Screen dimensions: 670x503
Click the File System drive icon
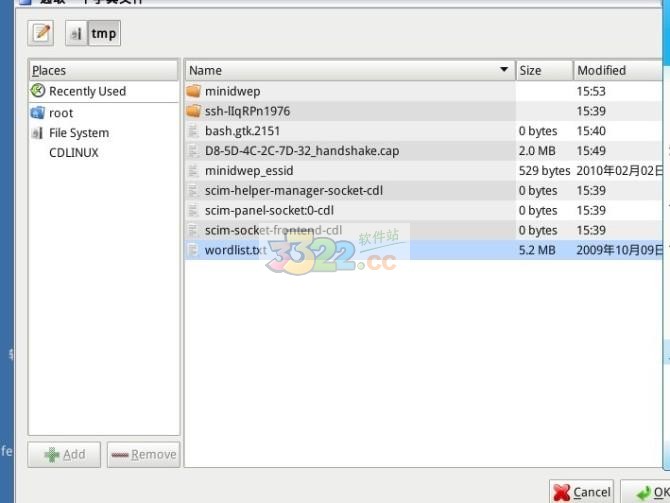point(38,133)
